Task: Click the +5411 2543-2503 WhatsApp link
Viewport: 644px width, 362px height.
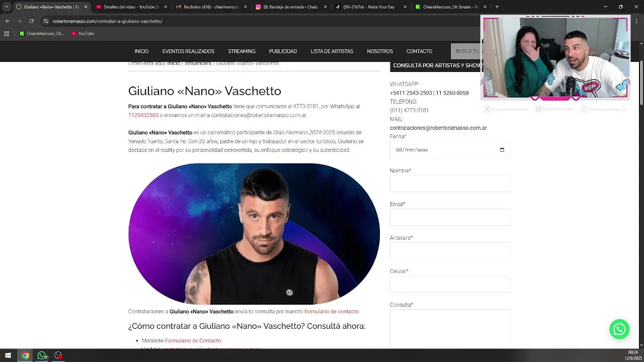Action: coord(411,93)
